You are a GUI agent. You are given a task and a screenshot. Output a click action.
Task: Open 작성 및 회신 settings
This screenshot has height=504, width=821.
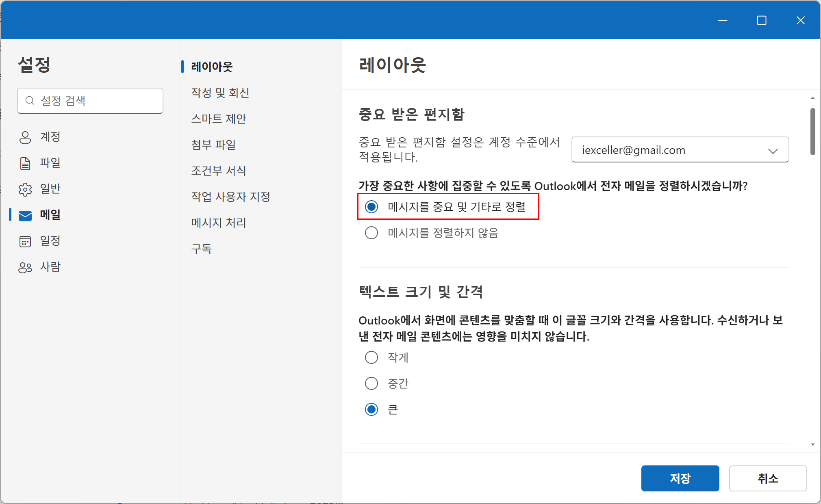click(220, 93)
